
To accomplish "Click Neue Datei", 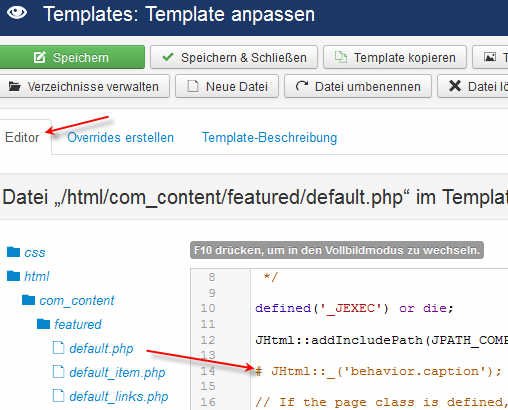I will [x=227, y=87].
